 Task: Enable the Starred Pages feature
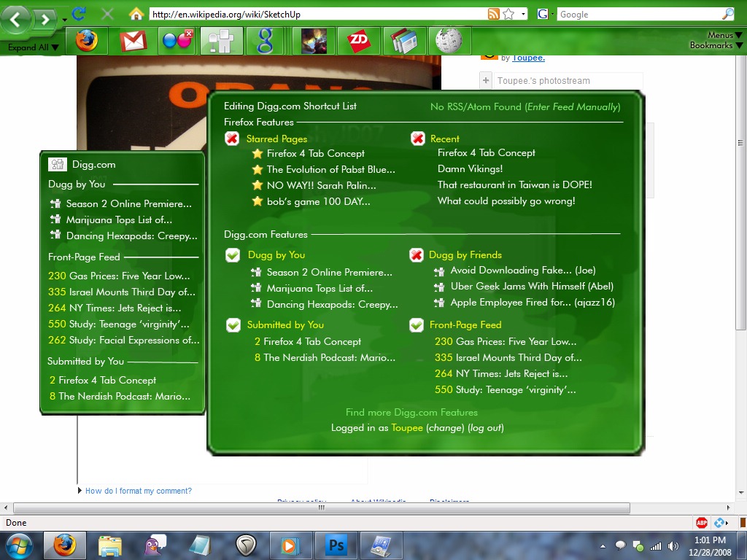(232, 139)
